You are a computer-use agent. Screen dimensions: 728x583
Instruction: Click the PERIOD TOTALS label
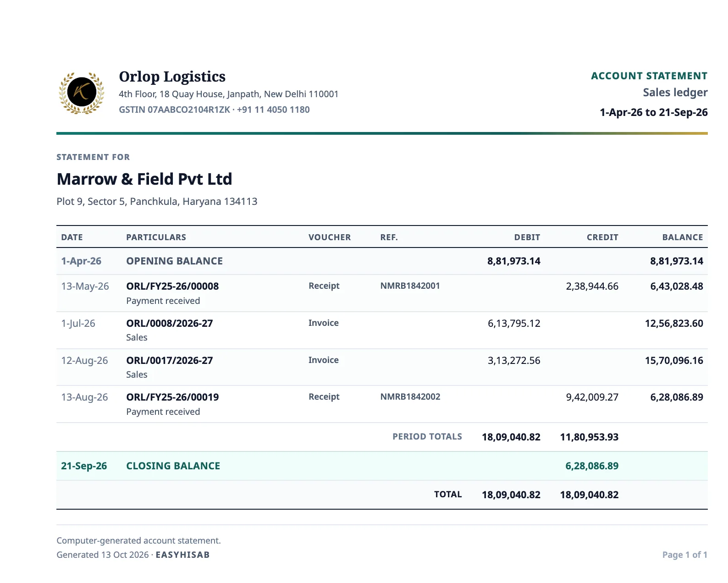(x=427, y=437)
